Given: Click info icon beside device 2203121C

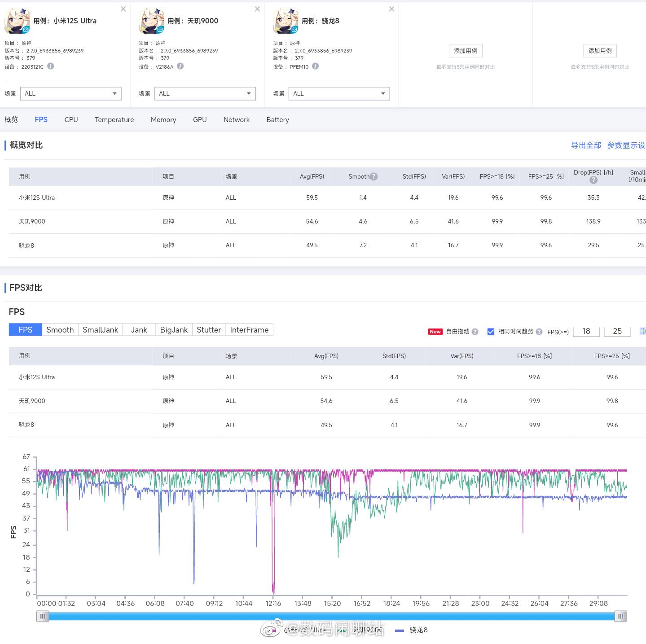Looking at the screenshot, I should tap(51, 66).
